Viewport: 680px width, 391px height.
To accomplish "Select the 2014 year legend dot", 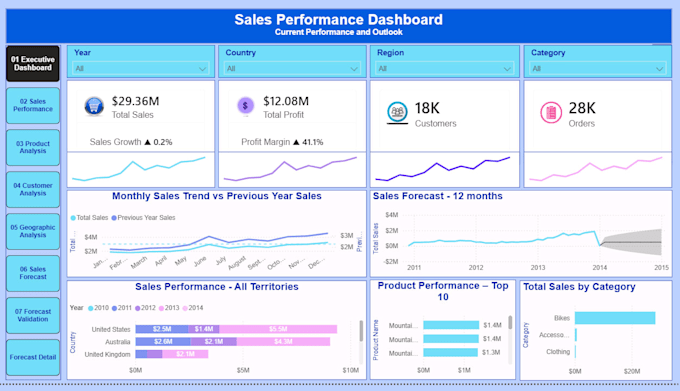I will [x=185, y=308].
